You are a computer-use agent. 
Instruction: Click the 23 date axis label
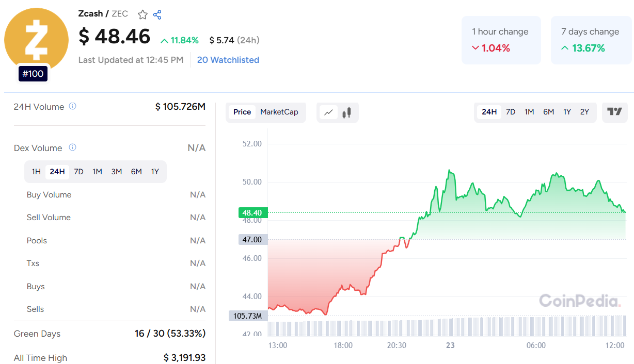click(x=450, y=345)
